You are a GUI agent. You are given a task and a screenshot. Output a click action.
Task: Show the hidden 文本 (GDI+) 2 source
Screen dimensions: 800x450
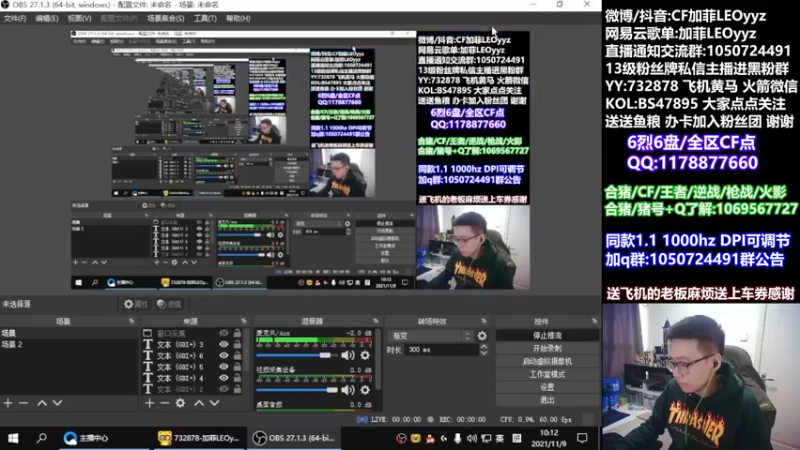[223, 389]
